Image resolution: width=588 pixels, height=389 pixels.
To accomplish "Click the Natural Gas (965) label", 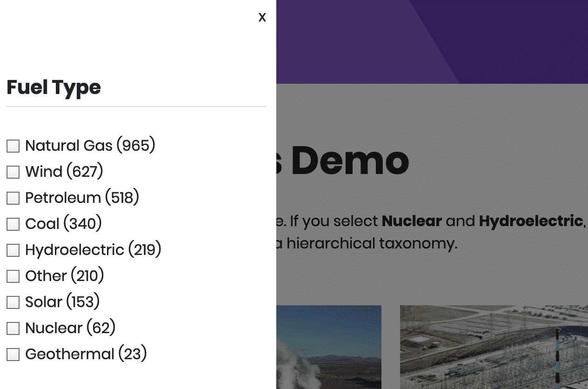I will pyautogui.click(x=90, y=146).
